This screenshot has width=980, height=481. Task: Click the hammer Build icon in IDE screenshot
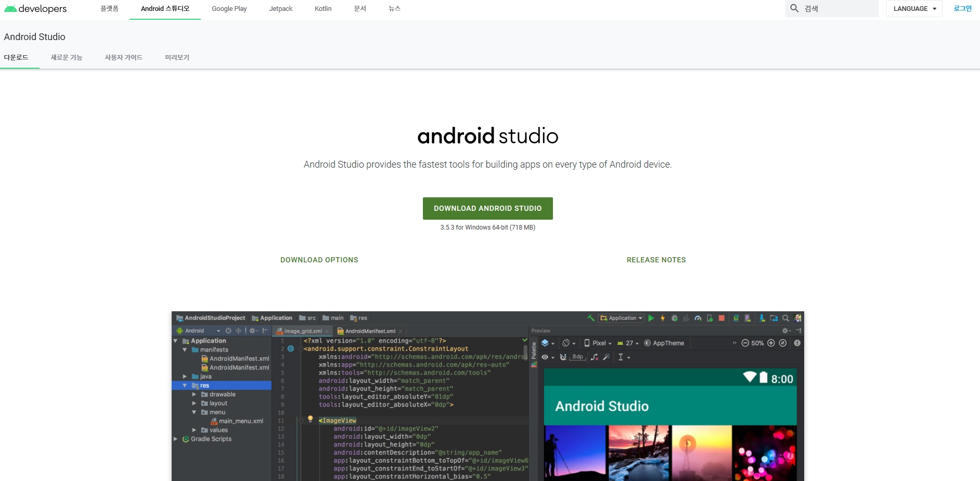591,318
